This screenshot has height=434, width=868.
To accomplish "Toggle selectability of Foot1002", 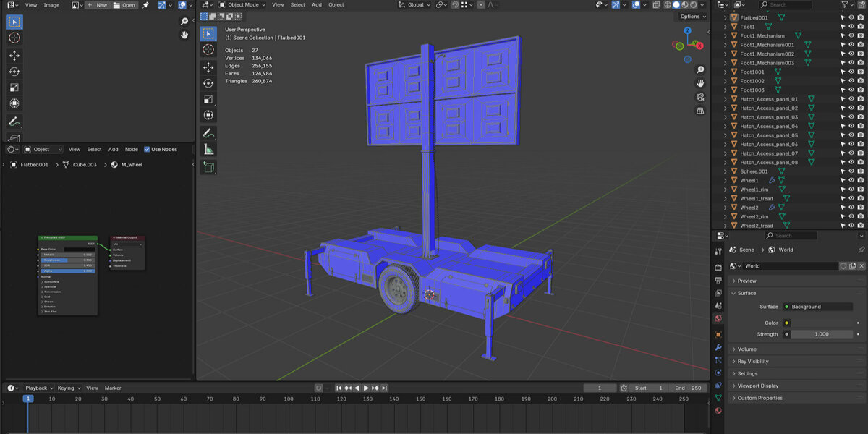I will (x=843, y=81).
